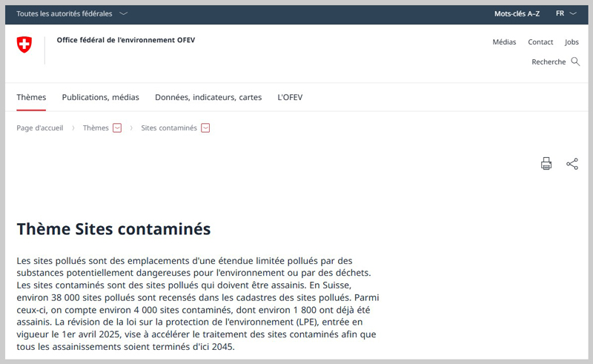
Task: Go to Page d'accueil in the breadcrumb
Action: point(40,128)
